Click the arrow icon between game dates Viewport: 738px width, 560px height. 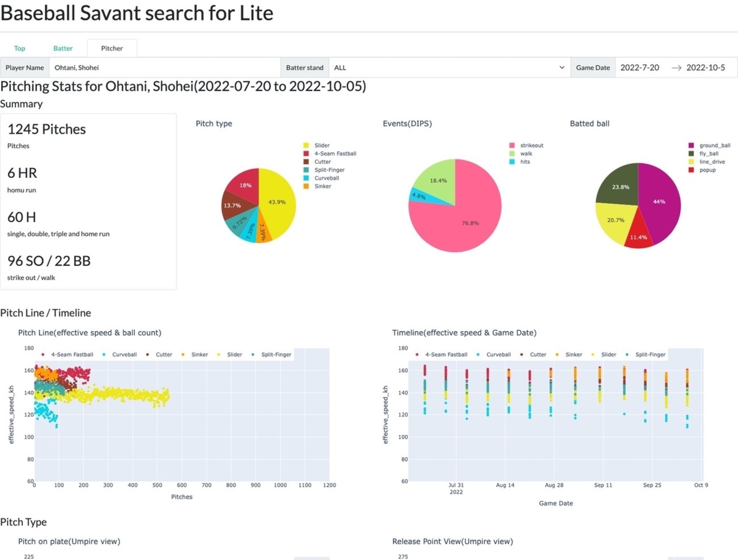coord(676,68)
